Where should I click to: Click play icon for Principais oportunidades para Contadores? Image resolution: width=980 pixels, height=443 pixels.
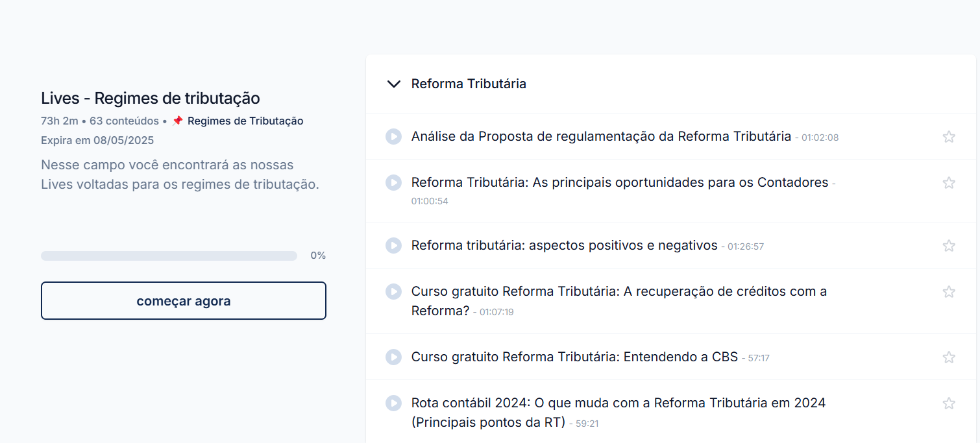tap(393, 182)
